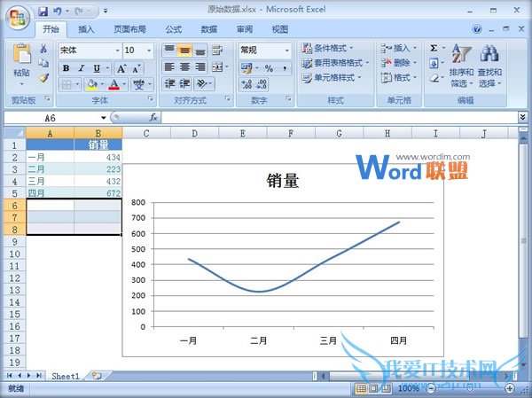532x398 pixels.
Task: Apply red font color A
Action: click(114, 84)
